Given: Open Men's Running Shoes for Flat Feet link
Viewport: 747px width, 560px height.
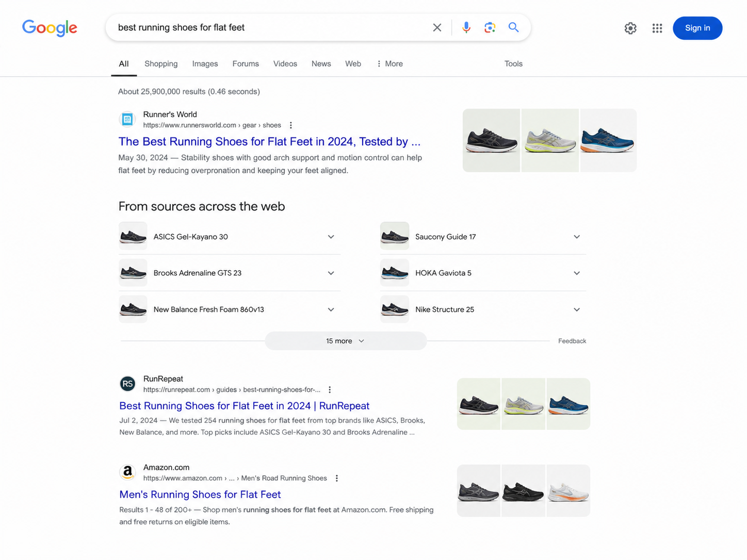Looking at the screenshot, I should [x=200, y=495].
